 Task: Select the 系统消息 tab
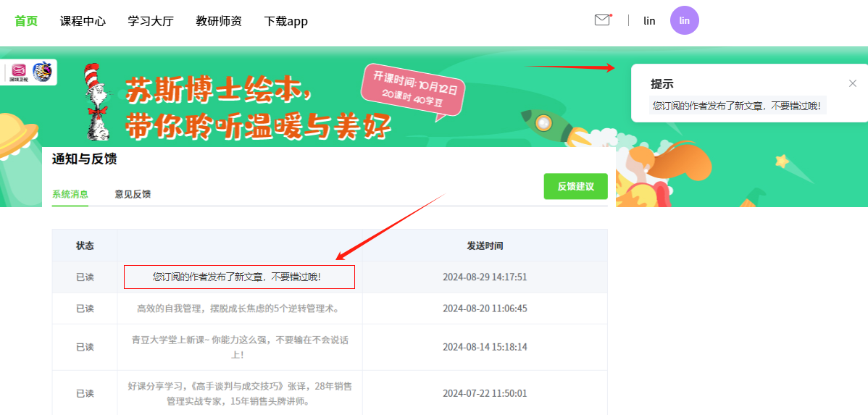[70, 194]
